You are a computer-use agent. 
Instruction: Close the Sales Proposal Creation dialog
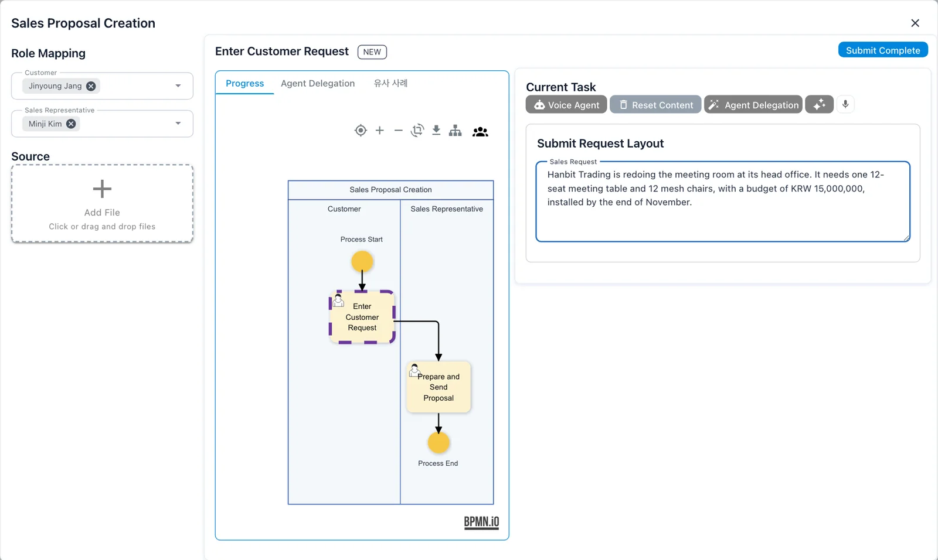pos(915,23)
